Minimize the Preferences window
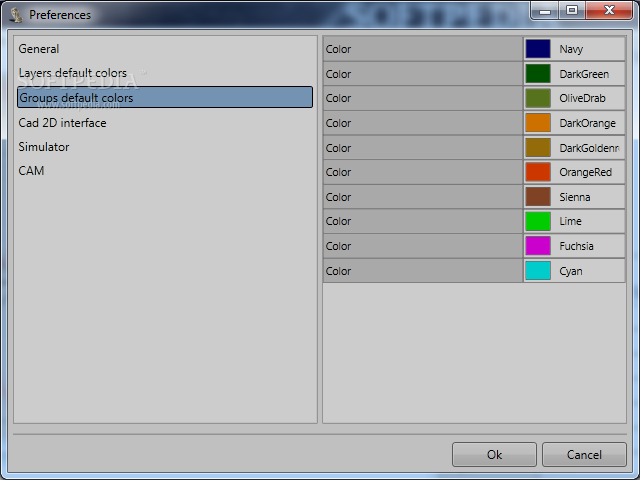Screen dimensions: 640x480 tap(544, 11)
